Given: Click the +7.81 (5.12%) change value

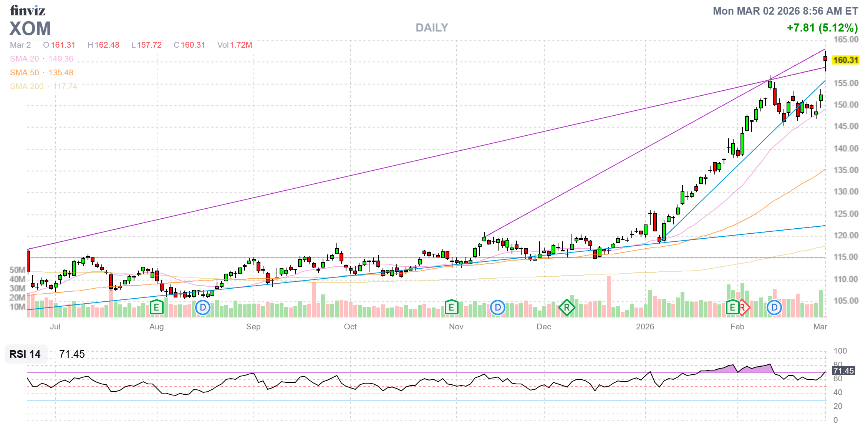Looking at the screenshot, I should 822,28.
